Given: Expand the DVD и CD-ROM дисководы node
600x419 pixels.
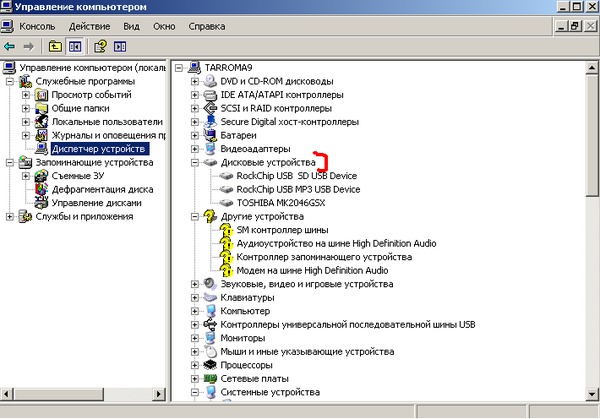Looking at the screenshot, I should click(195, 81).
